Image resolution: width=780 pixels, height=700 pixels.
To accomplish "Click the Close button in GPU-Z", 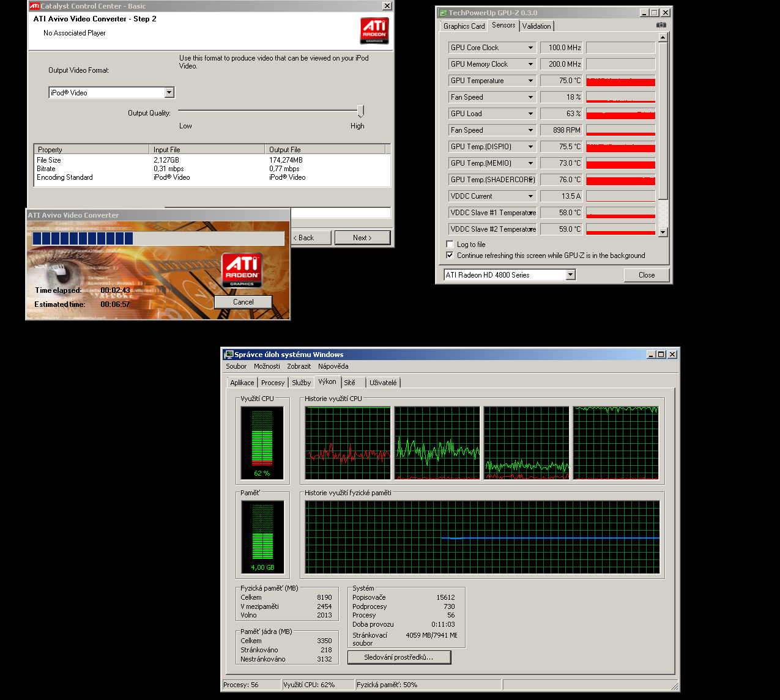I will (647, 275).
